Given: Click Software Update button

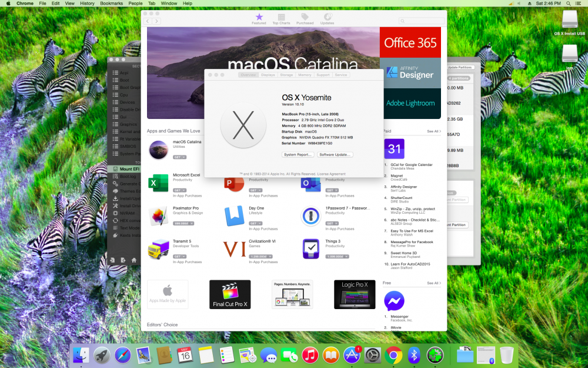Looking at the screenshot, I should click(x=335, y=155).
